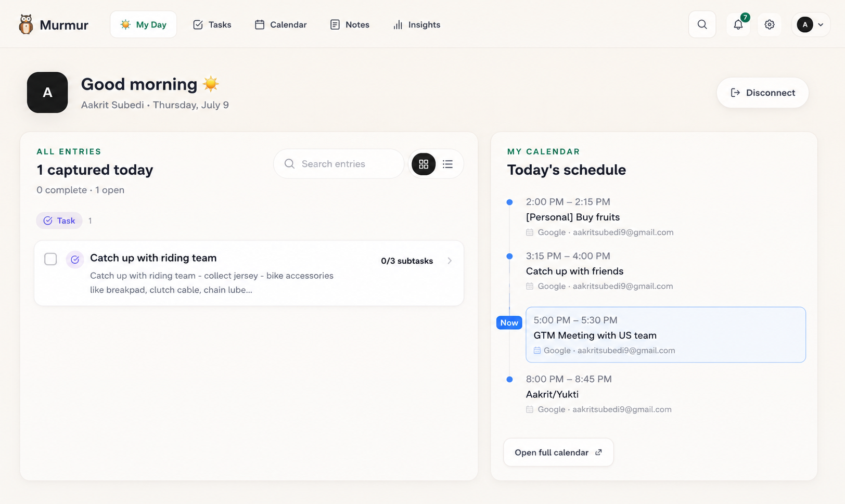
Task: Open the Aakrit/Yukti event
Action: pos(552,394)
